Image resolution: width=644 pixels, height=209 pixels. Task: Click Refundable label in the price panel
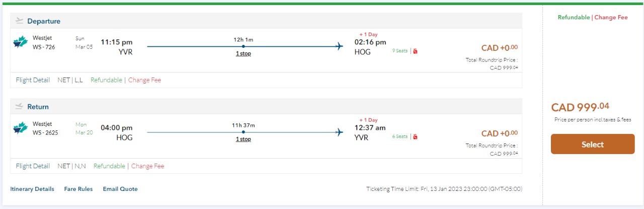(574, 17)
